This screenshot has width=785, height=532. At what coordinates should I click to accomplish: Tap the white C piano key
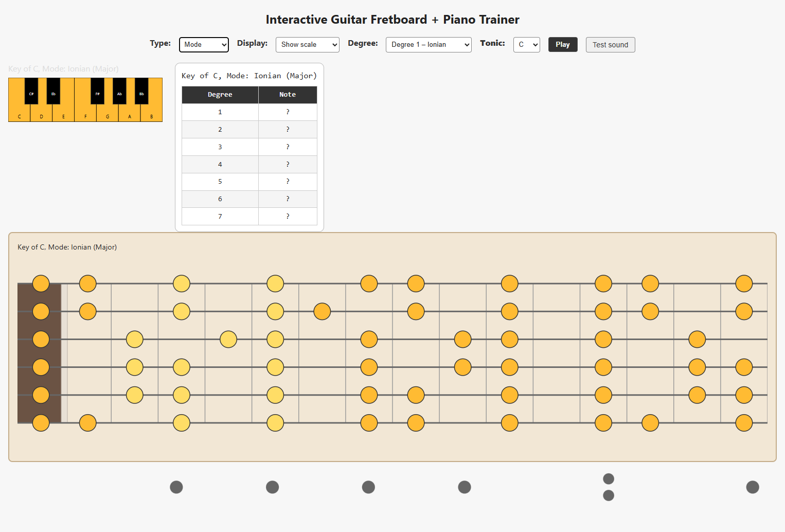click(20, 114)
